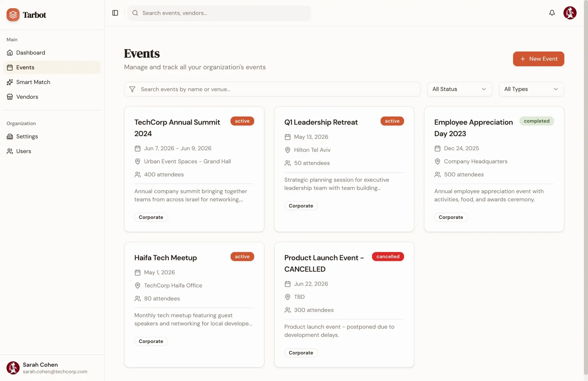The width and height of the screenshot is (588, 381).
Task: Click the Vendors store icon
Action: pyautogui.click(x=10, y=97)
